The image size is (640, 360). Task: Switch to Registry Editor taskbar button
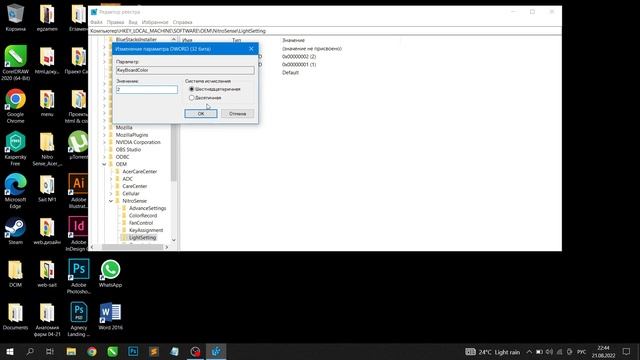click(x=216, y=351)
